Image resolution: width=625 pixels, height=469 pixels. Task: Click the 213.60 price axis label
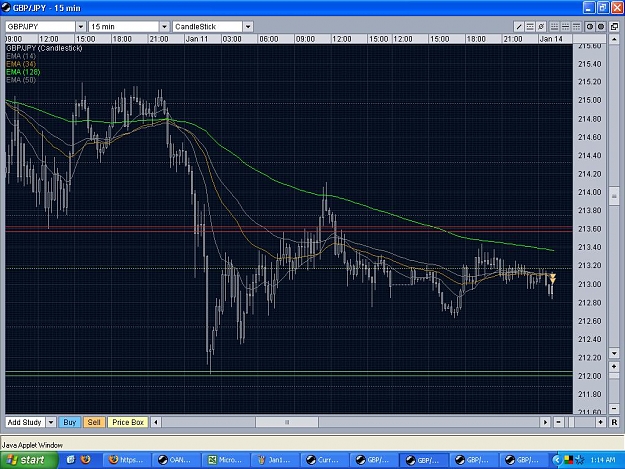(590, 229)
